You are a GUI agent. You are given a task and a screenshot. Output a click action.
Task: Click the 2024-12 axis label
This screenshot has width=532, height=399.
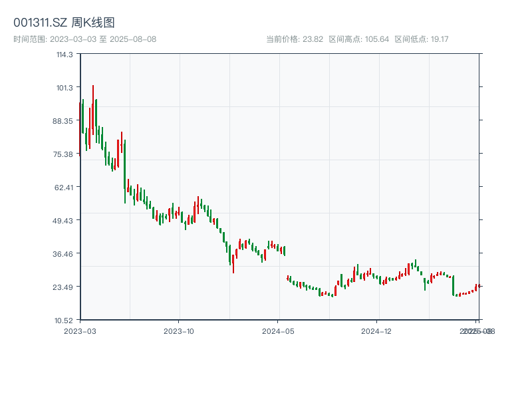pos(376,330)
